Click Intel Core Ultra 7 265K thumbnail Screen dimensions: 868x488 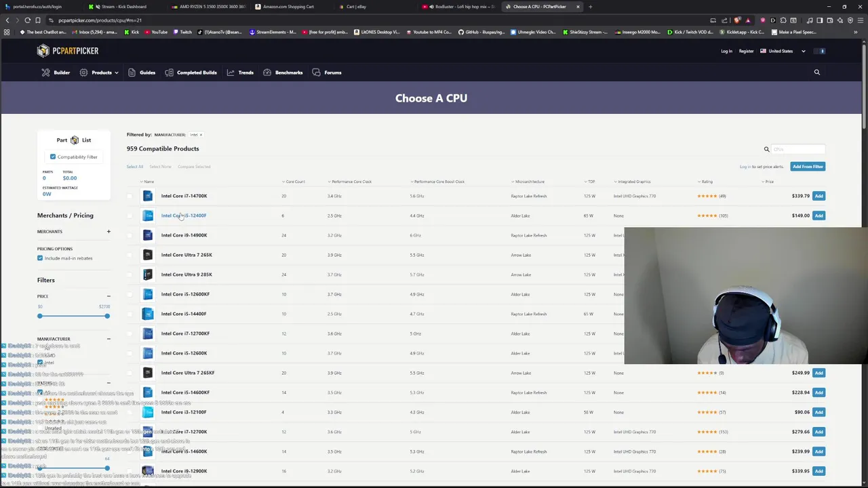point(148,255)
